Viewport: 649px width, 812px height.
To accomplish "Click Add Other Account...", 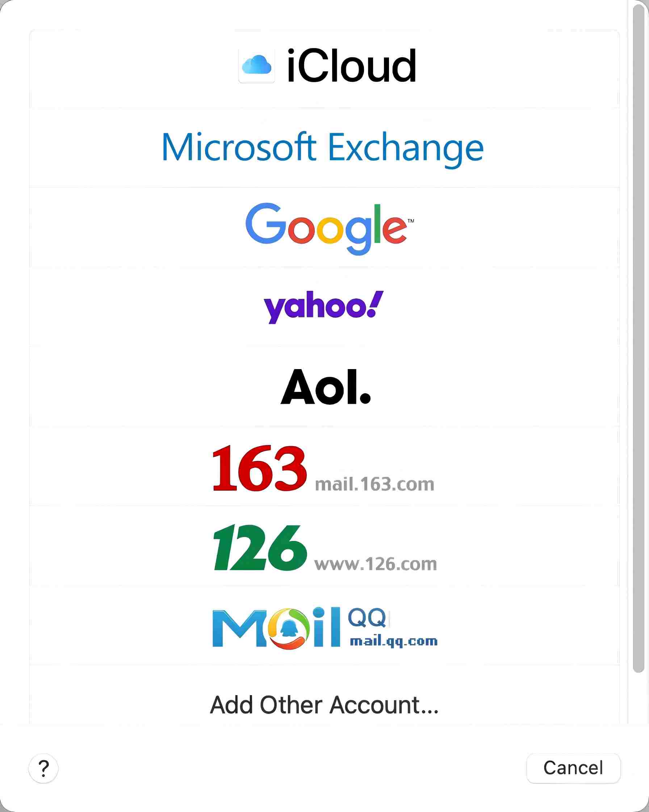I will (324, 705).
